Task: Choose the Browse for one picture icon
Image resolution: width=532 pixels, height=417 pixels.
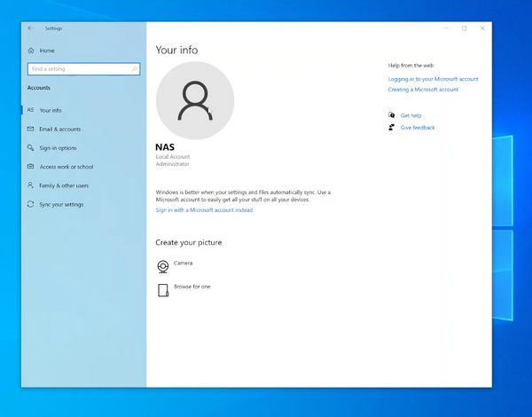Action: tap(163, 290)
